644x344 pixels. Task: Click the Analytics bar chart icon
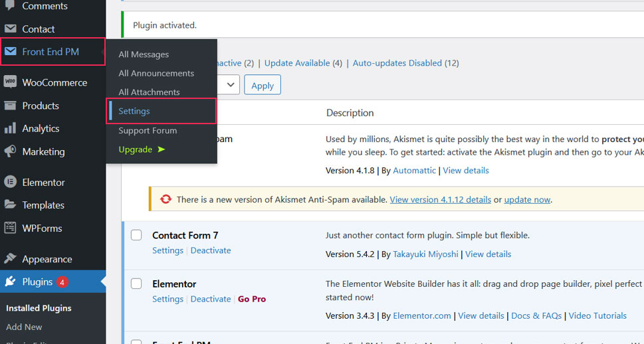[10, 128]
